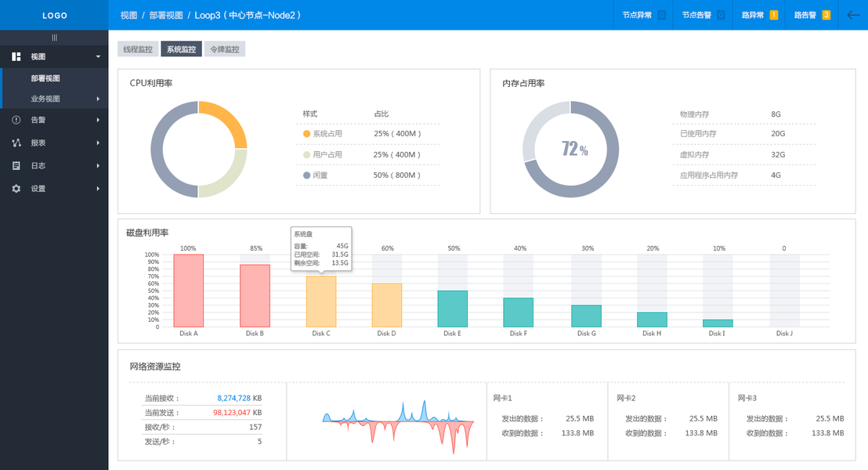The width and height of the screenshot is (868, 470).
Task: Click 部署视图 in the breadcrumb
Action: [166, 16]
